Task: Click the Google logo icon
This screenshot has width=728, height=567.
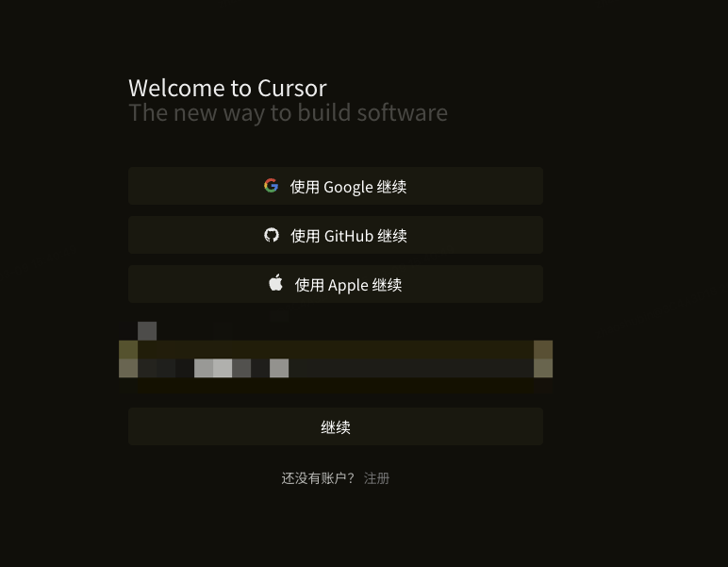Action: point(272,186)
